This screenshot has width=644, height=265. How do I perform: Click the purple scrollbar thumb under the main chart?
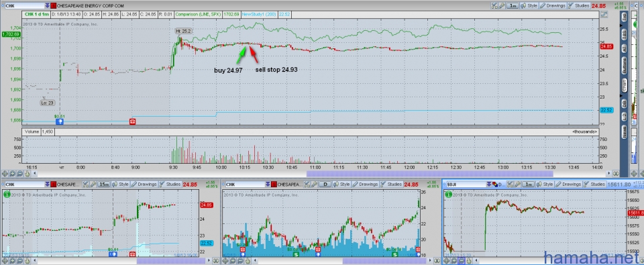(x=429, y=174)
